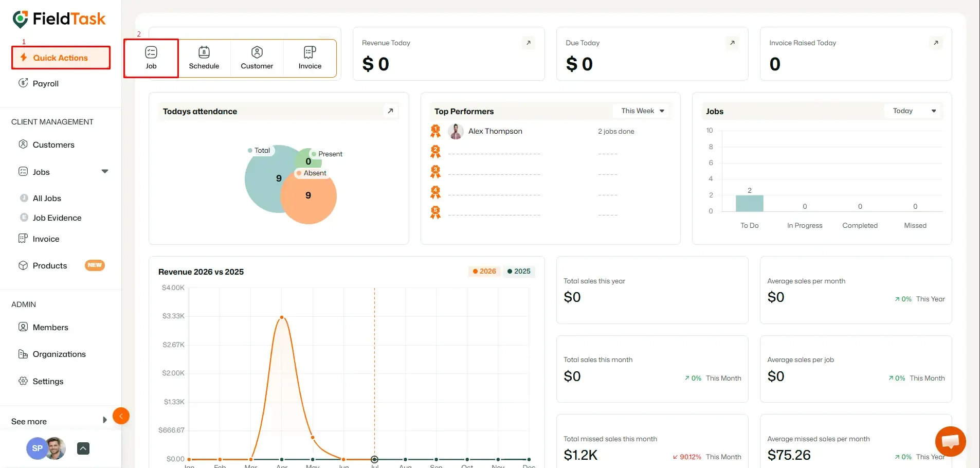Open the Schedule quick action
The height and width of the screenshot is (468, 980).
204,58
